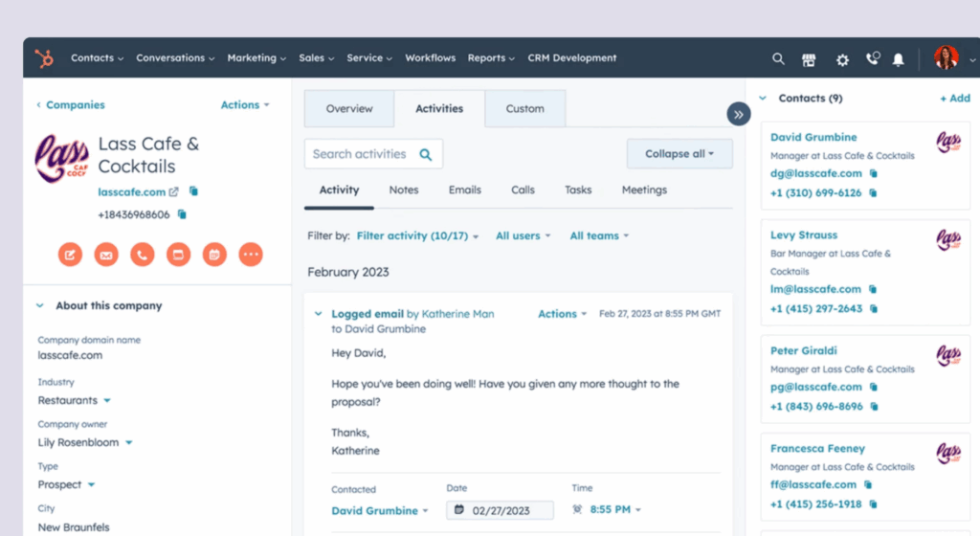
Task: Copy the company phone number +18436968606
Action: pyautogui.click(x=182, y=214)
